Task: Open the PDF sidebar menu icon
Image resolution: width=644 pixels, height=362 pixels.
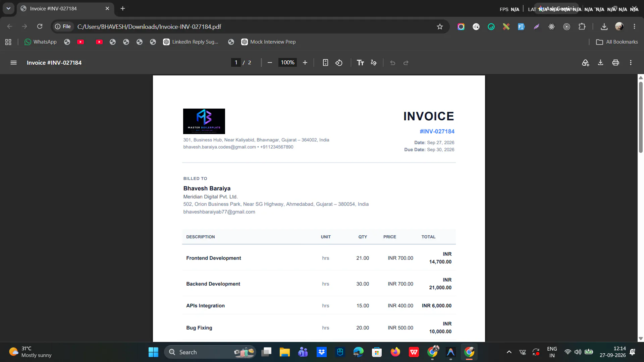Action: coord(13,63)
